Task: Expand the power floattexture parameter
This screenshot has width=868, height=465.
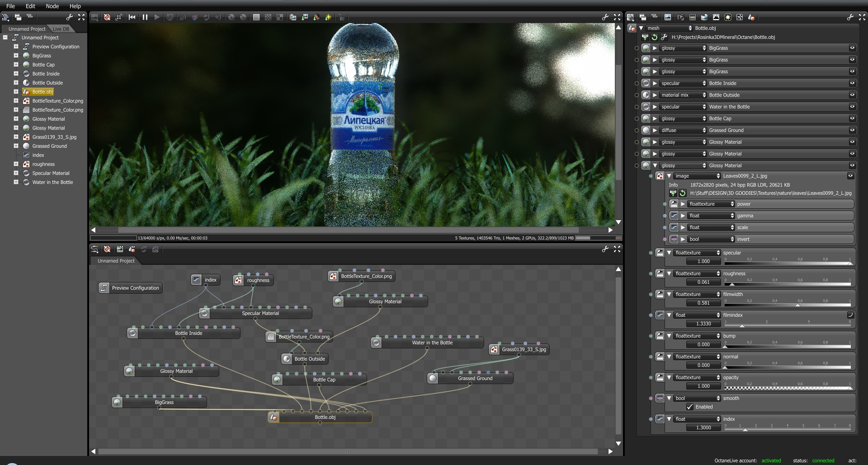Action: pyautogui.click(x=683, y=204)
